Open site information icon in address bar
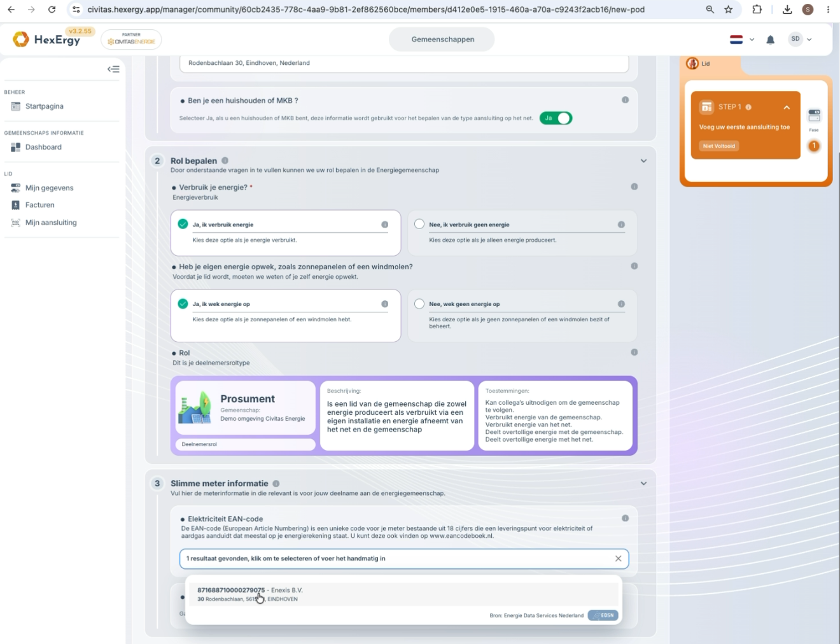This screenshot has width=840, height=644. tap(76, 10)
